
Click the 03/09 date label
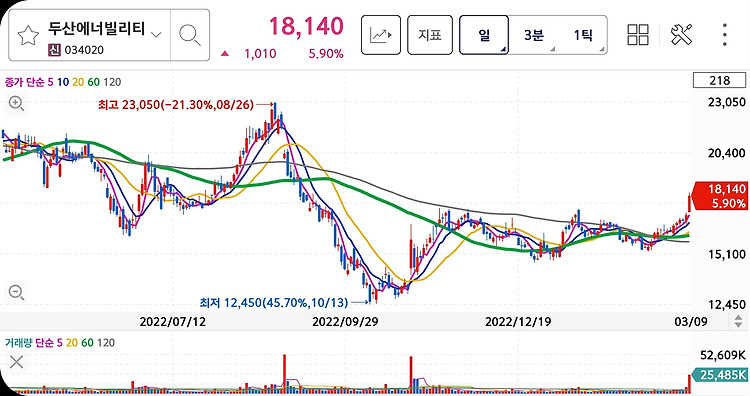(x=691, y=321)
